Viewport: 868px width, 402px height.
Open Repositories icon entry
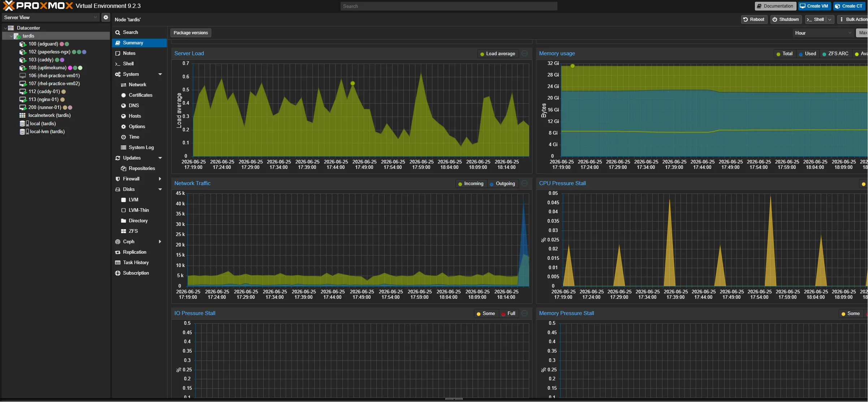coord(124,169)
